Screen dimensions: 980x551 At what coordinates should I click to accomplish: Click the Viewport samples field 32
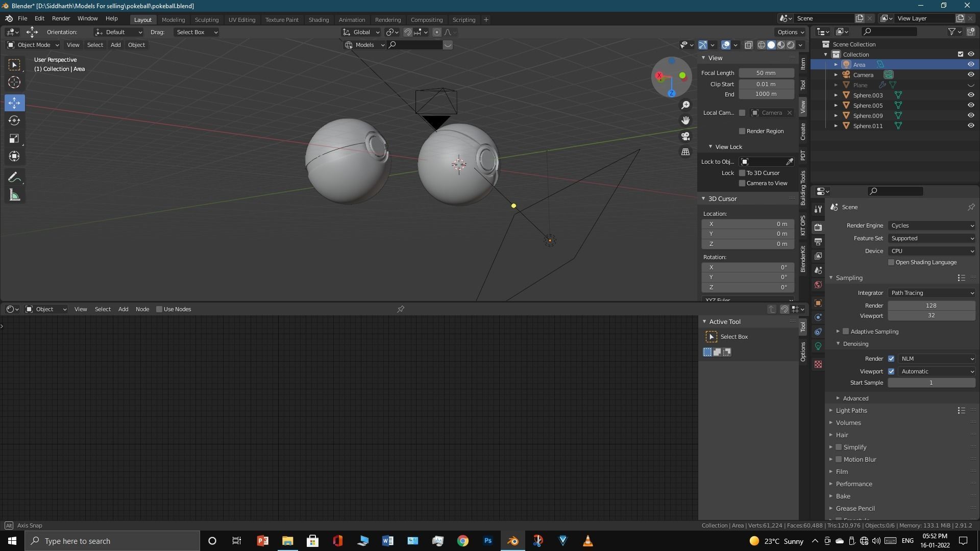click(932, 315)
